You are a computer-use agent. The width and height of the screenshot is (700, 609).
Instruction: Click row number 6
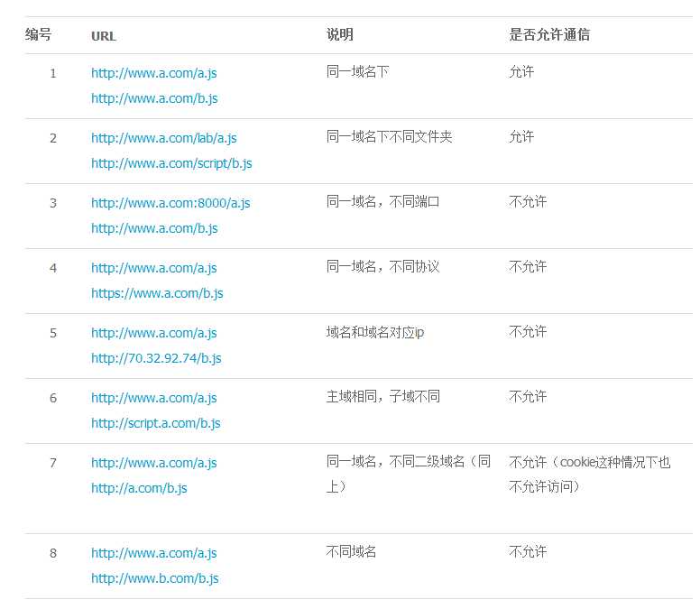(53, 398)
